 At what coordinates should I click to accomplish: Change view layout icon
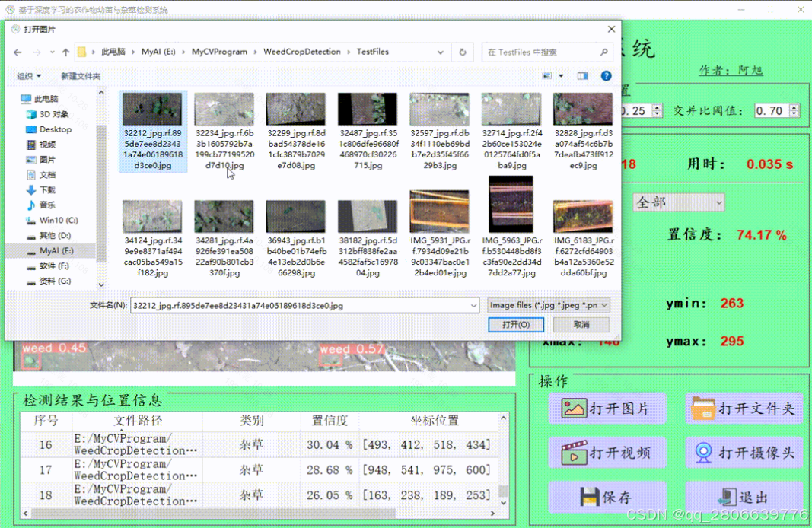pyautogui.click(x=547, y=76)
